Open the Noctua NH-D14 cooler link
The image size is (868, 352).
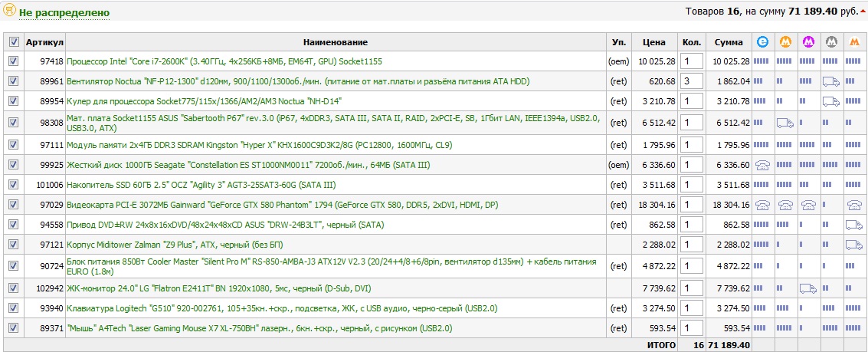tap(205, 101)
